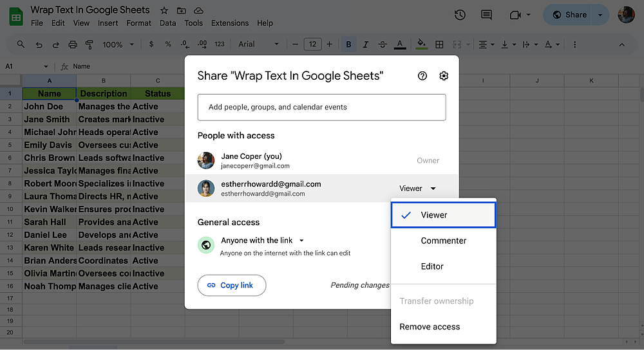This screenshot has width=644, height=350.
Task: Open the Name box A1 dropdown
Action: pyautogui.click(x=46, y=66)
